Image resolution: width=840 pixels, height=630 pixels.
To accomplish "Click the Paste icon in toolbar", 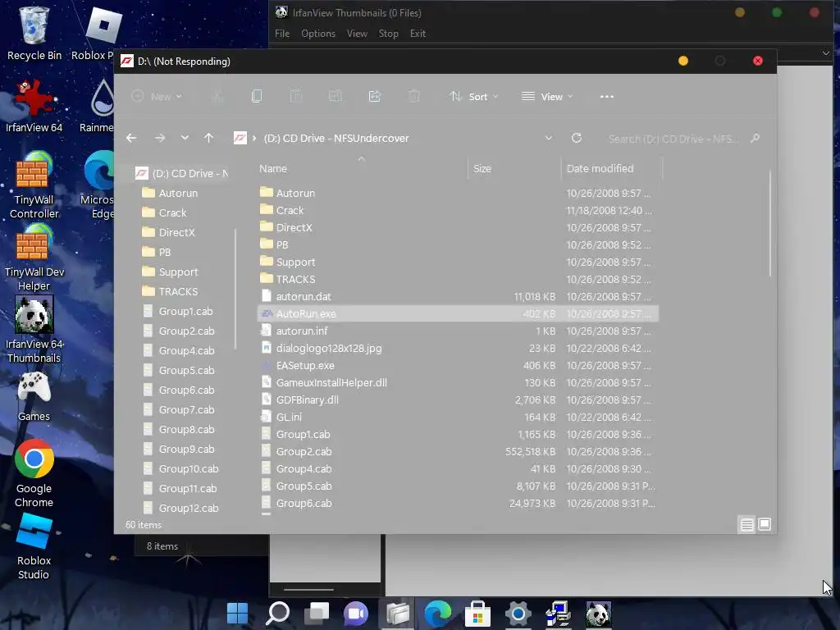I will pos(295,97).
